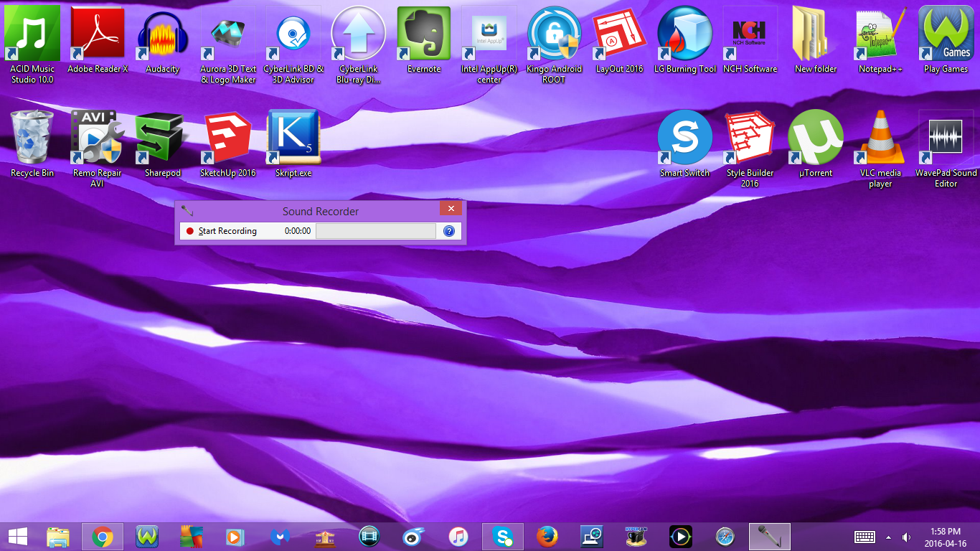Select the Play Games desktop shortcut
The height and width of the screenshot is (551, 980).
946,40
